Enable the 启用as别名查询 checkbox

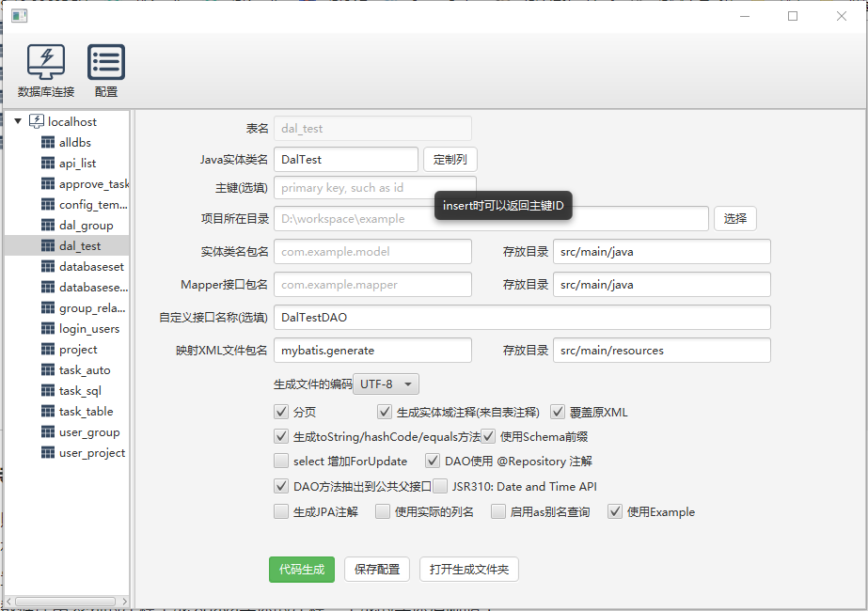tap(498, 511)
